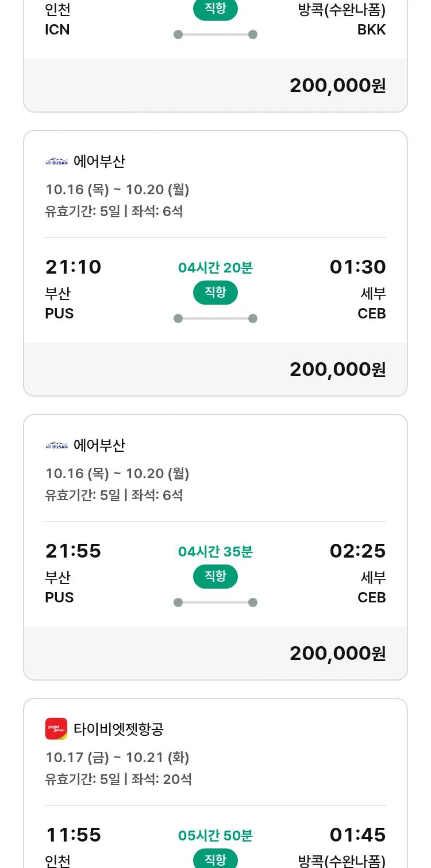The height and width of the screenshot is (868, 431).
Task: Tap the Thai Vietjet Air logo
Action: coord(56,729)
